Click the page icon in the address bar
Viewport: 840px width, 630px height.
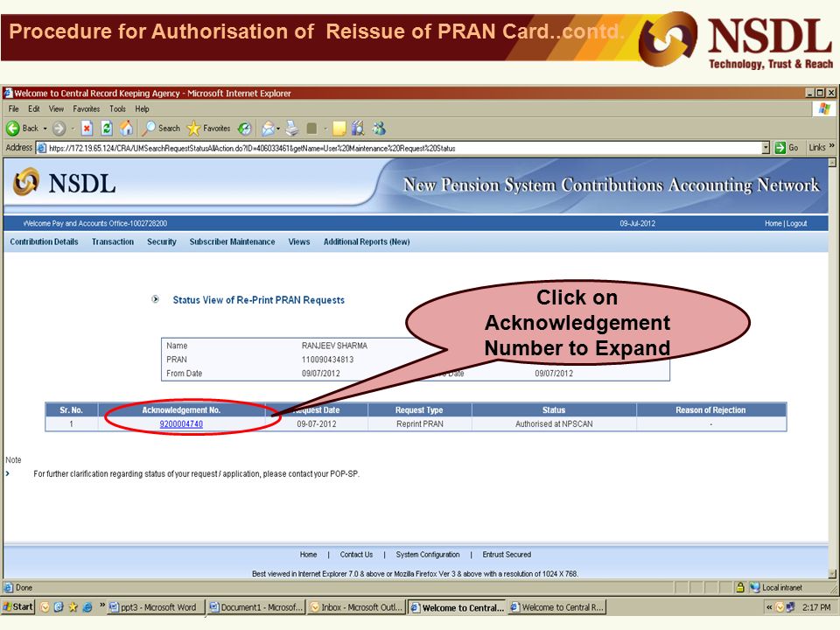click(41, 148)
